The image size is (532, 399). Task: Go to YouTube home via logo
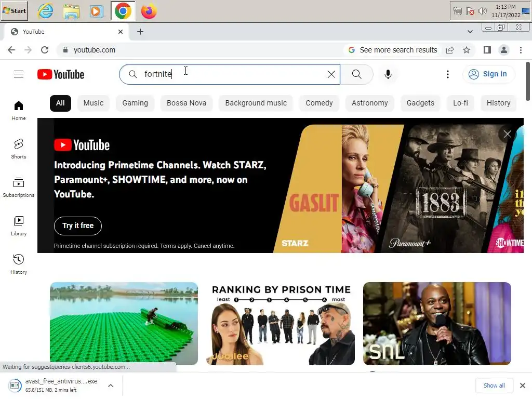[x=61, y=74]
